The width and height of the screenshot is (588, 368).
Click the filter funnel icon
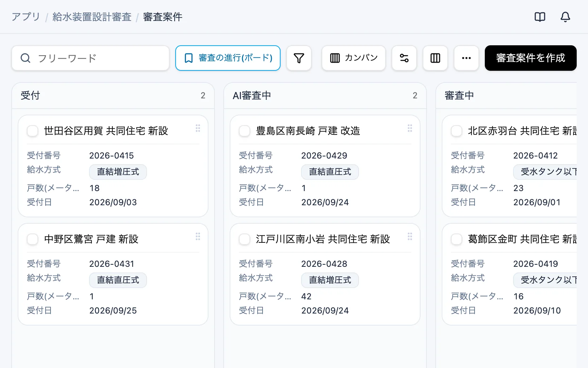299,58
